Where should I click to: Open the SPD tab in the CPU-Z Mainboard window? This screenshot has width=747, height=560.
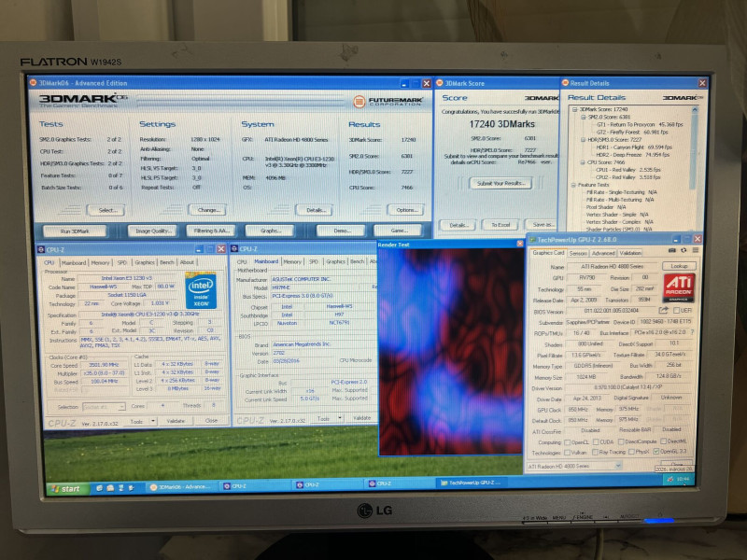[314, 261]
